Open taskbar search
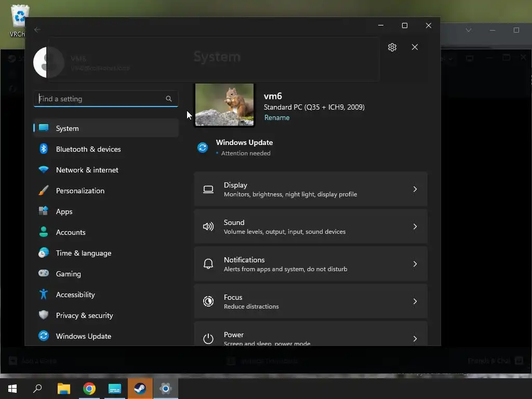Screen dimensions: 532x399 (x=37, y=389)
